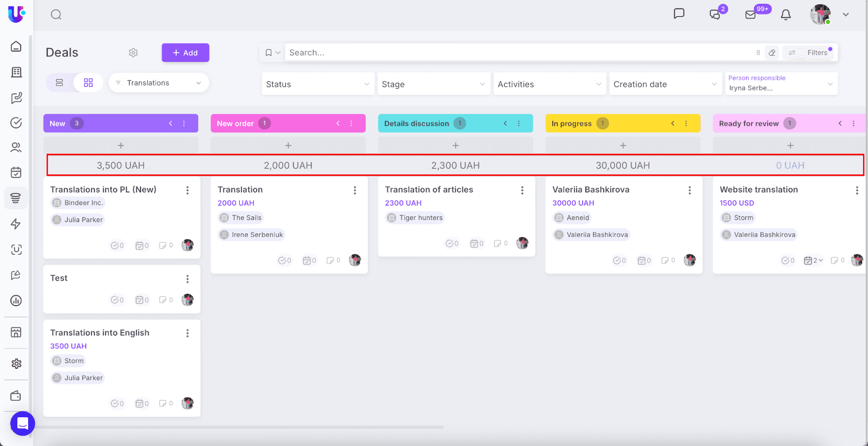The height and width of the screenshot is (446, 868).
Task: Expand the Status filter dropdown
Action: pos(318,84)
